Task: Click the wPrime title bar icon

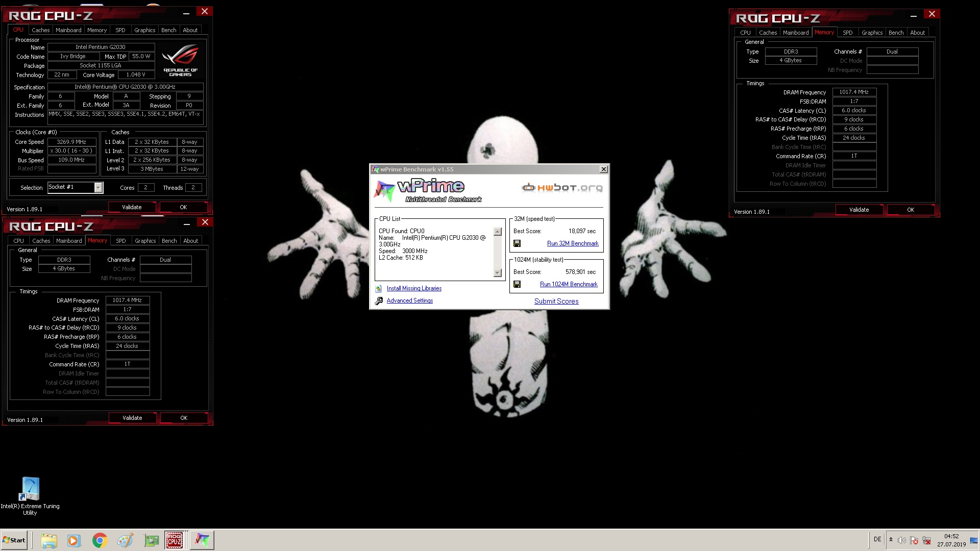Action: [x=376, y=169]
